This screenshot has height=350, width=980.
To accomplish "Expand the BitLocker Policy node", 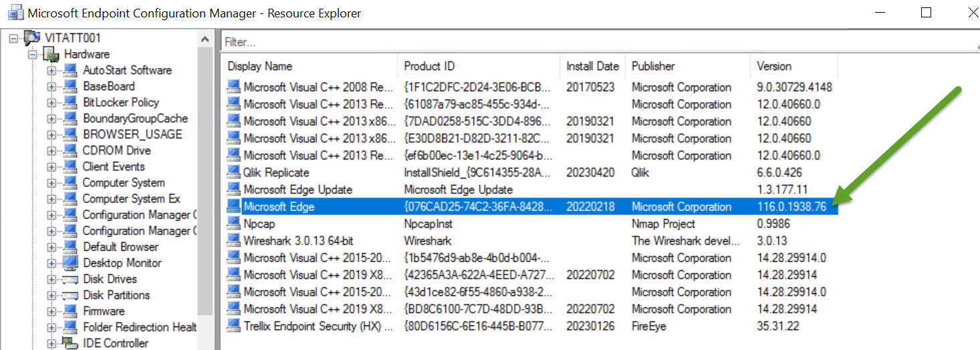I will (x=51, y=102).
